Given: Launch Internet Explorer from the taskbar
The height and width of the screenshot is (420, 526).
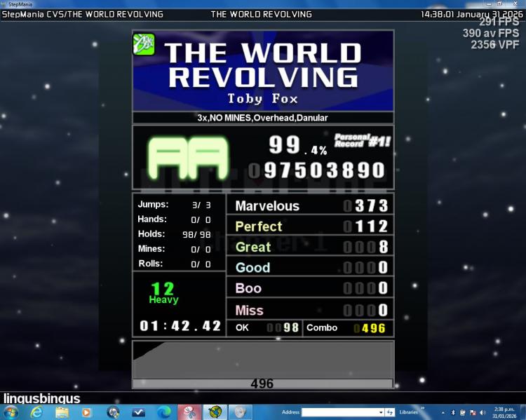Looking at the screenshot, I should [36, 412].
